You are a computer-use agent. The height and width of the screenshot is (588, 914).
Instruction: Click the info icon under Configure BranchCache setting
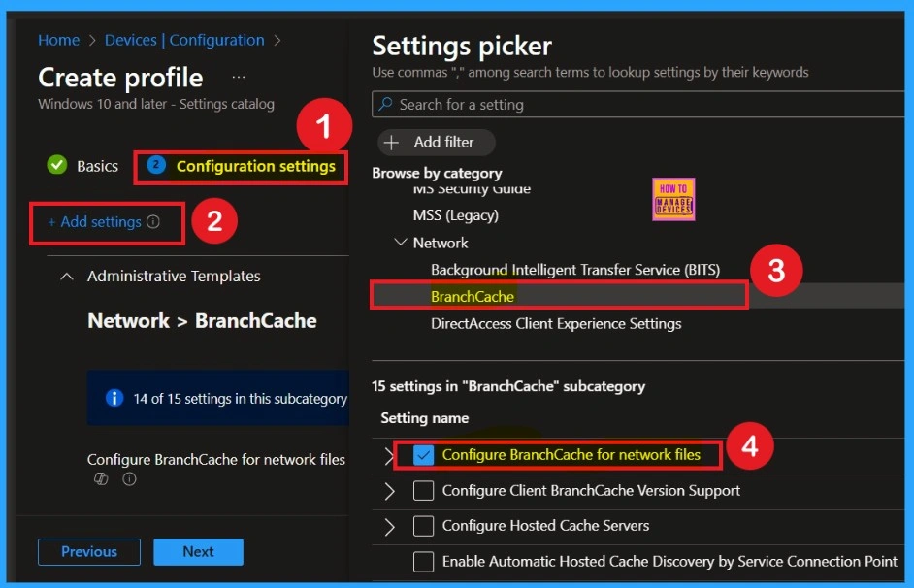point(129,479)
